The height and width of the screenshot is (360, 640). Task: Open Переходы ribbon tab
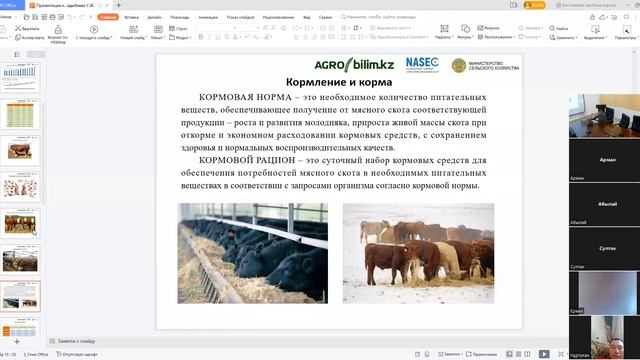pos(180,17)
